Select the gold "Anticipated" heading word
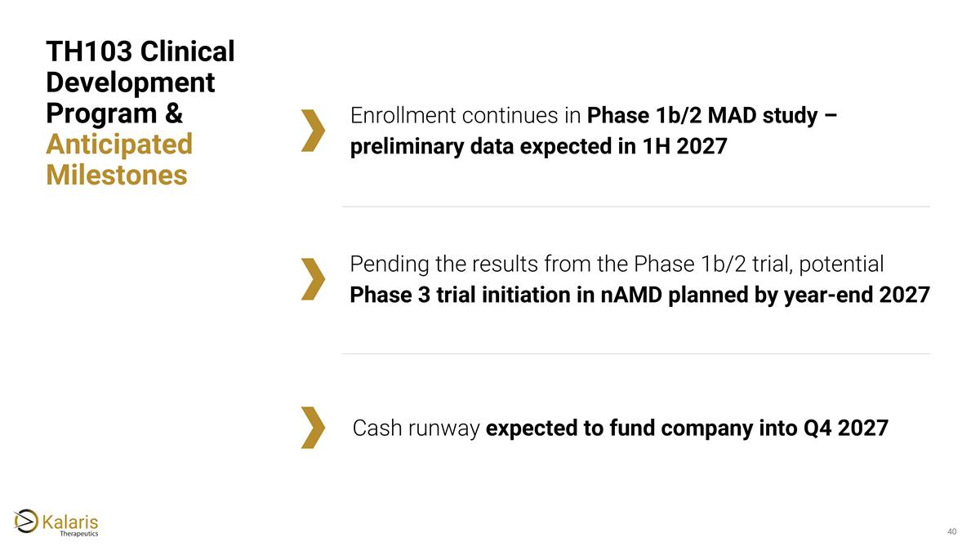This screenshot has height=551, width=980. (119, 144)
